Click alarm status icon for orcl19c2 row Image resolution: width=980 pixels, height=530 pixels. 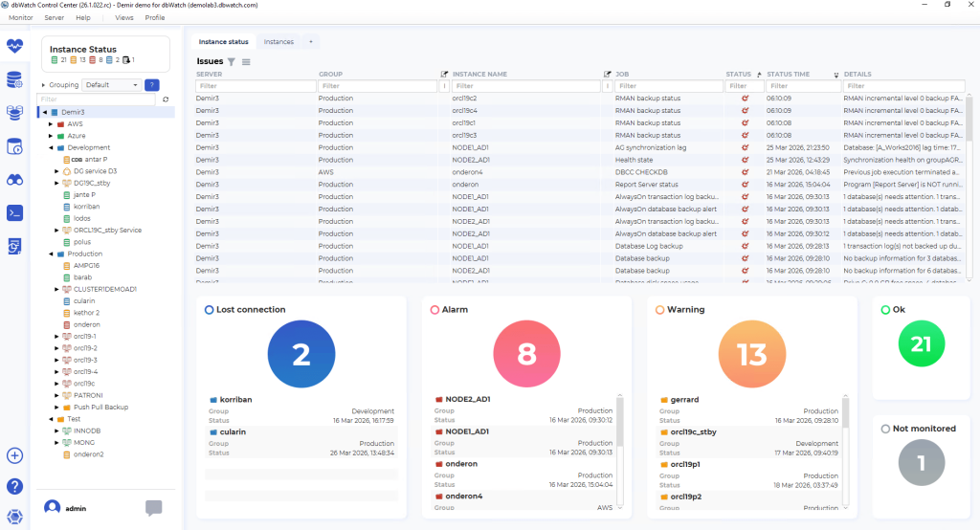[x=745, y=99]
